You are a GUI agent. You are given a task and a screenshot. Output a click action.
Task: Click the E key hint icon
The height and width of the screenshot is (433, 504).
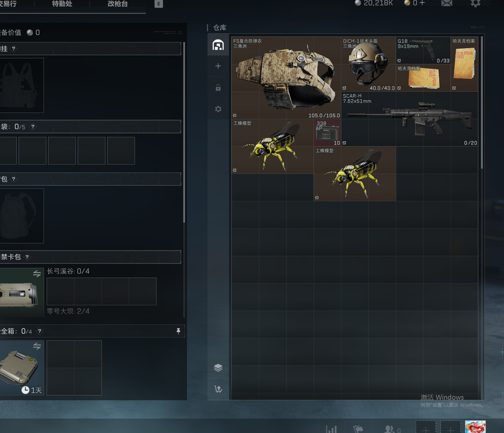159,4
